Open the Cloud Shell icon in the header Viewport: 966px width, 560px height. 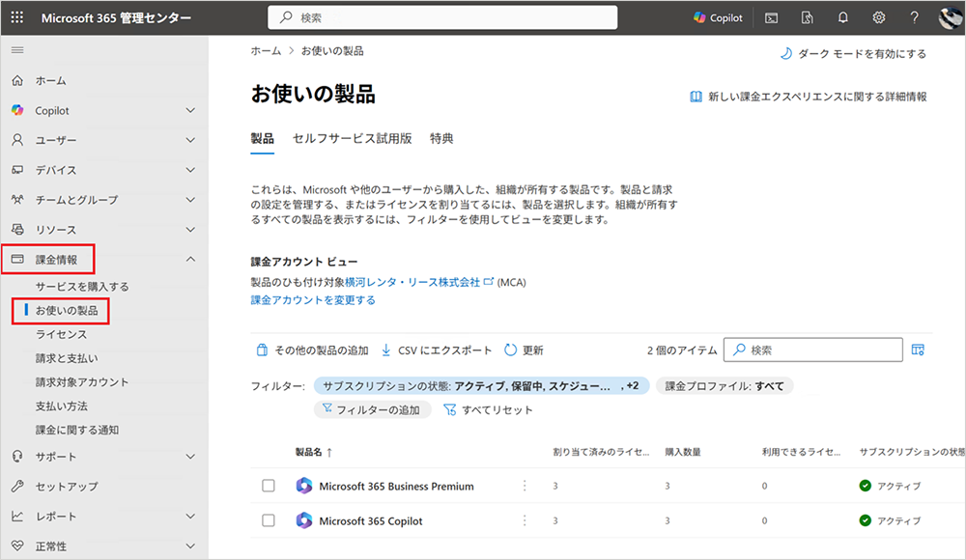(x=771, y=18)
